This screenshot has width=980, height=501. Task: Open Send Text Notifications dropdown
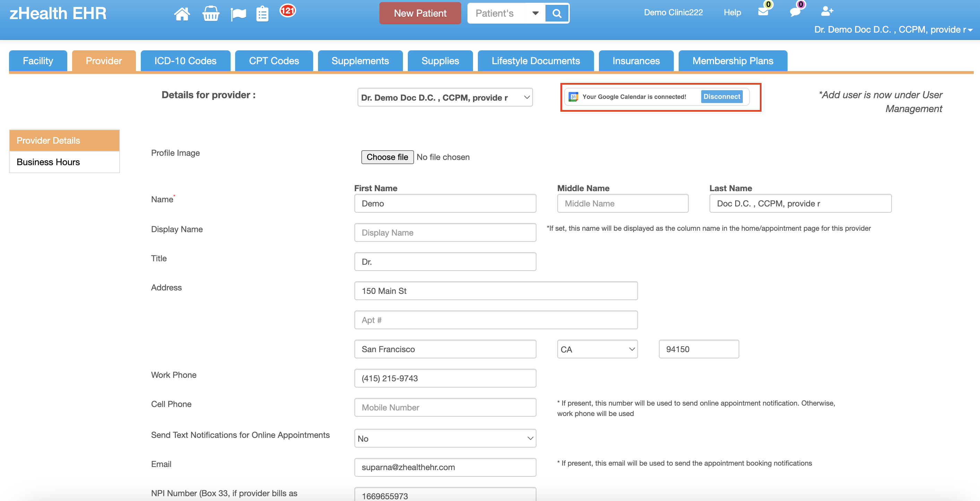[445, 438]
